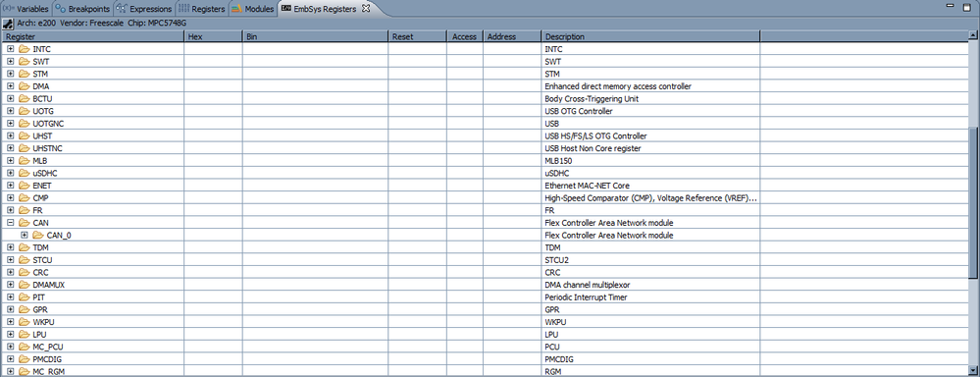Expand the uSDHC register group
Screen dimensions: 980x377
[10, 173]
